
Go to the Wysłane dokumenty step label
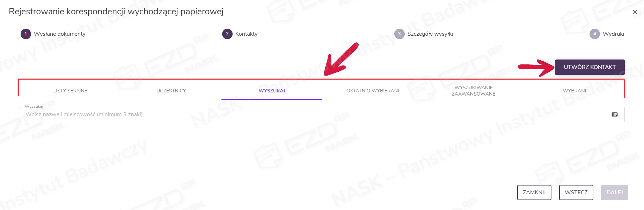pos(60,34)
